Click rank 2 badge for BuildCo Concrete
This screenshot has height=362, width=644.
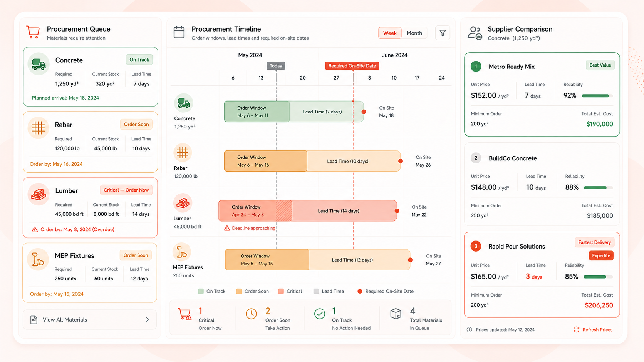pyautogui.click(x=476, y=158)
